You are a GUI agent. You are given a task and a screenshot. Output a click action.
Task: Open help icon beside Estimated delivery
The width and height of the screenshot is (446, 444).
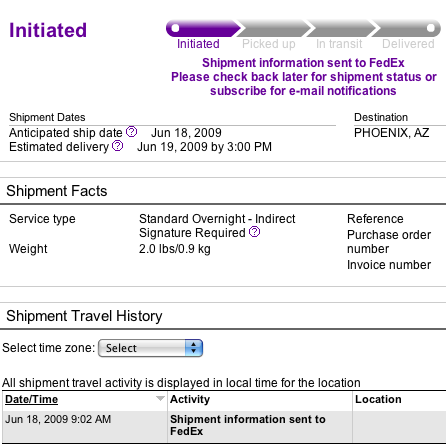coord(117,146)
